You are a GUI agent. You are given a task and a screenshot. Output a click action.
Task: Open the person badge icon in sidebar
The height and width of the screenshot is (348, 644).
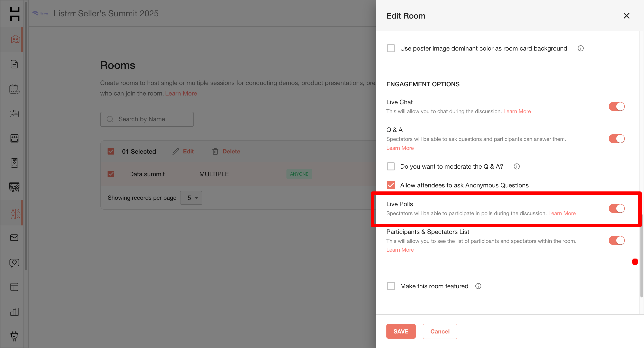[14, 163]
